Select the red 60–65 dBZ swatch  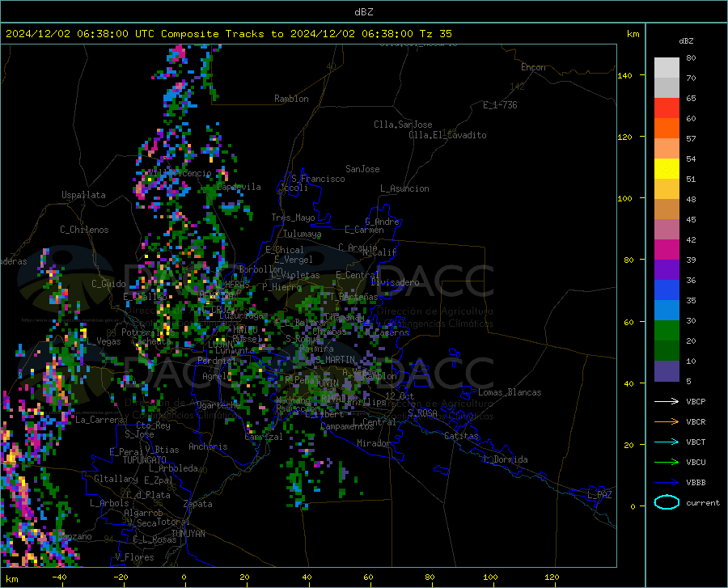667,108
